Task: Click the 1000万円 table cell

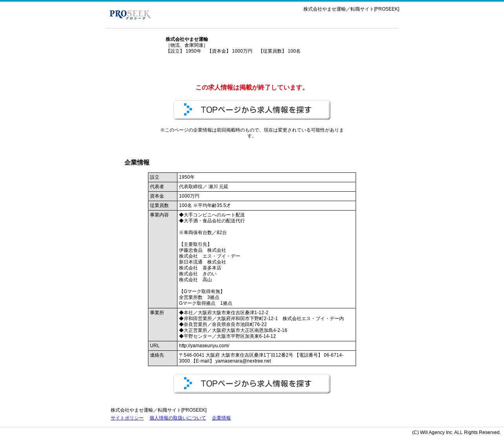Action: (x=267, y=196)
